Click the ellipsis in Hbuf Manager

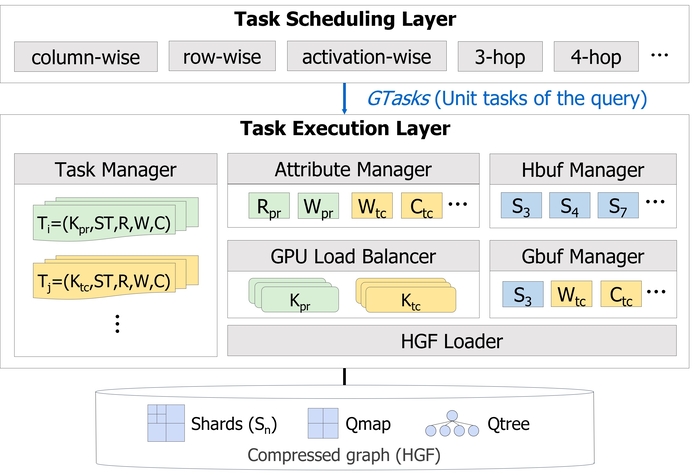point(656,208)
